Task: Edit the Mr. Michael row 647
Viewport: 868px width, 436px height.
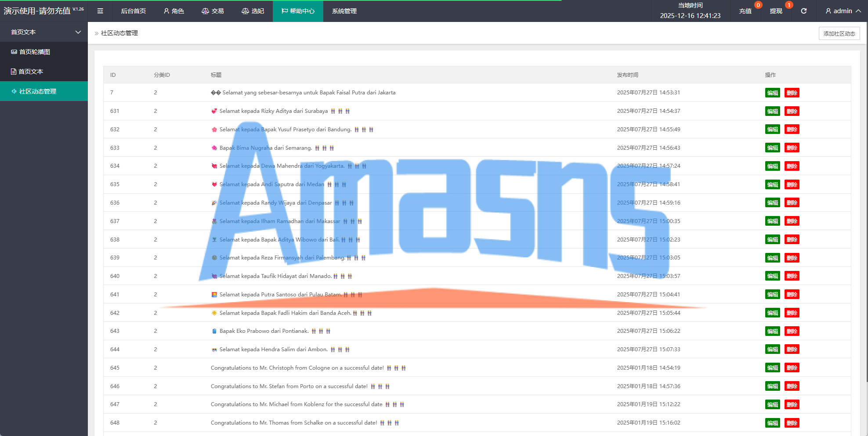Action: click(x=773, y=404)
